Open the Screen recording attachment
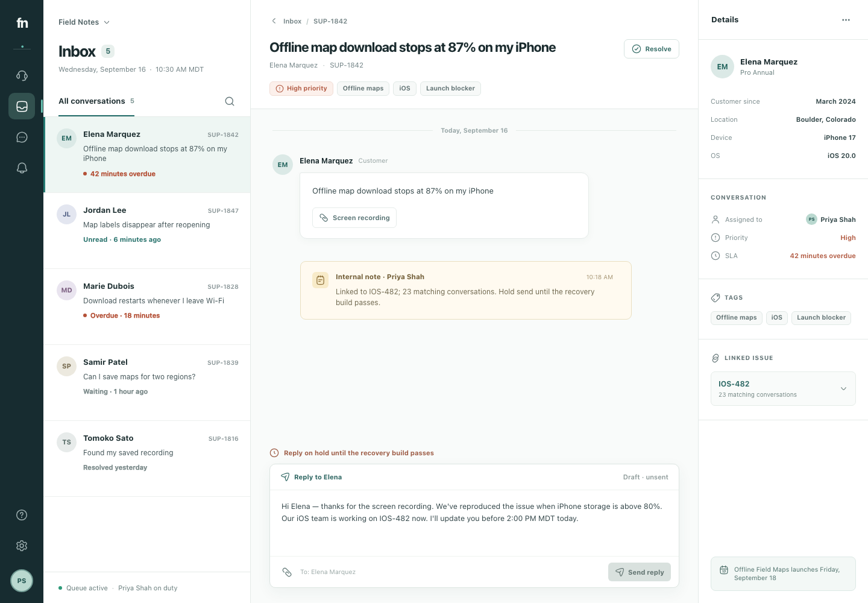The image size is (868, 603). point(354,218)
